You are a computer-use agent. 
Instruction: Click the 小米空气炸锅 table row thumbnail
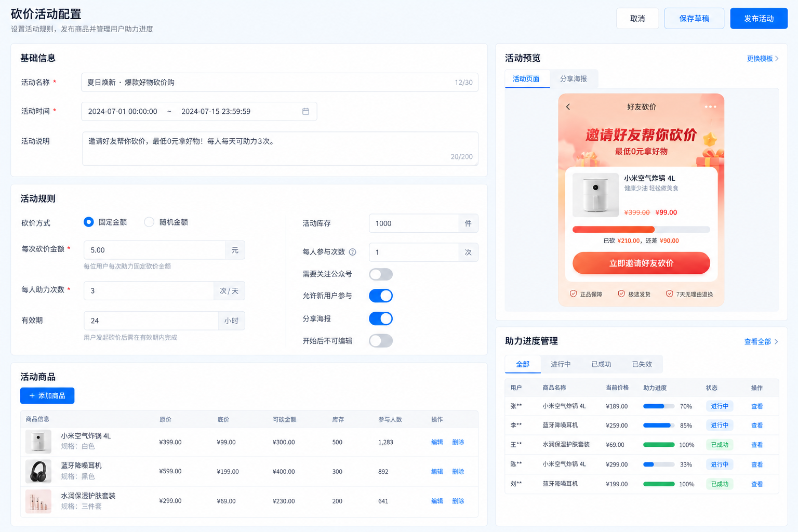[x=38, y=442]
